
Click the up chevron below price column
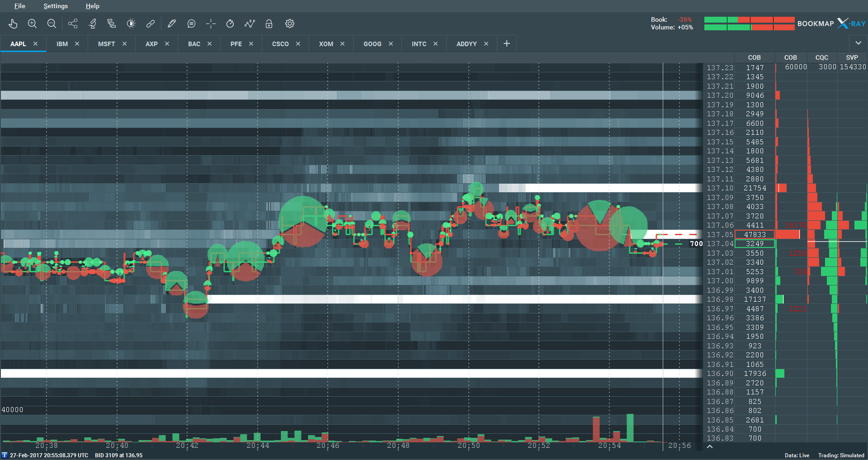coord(710,446)
